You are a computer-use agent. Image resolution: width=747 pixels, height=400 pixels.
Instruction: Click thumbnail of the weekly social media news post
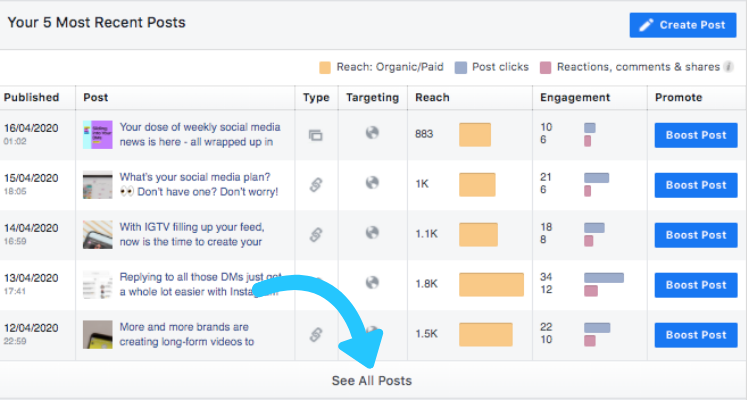(x=98, y=135)
